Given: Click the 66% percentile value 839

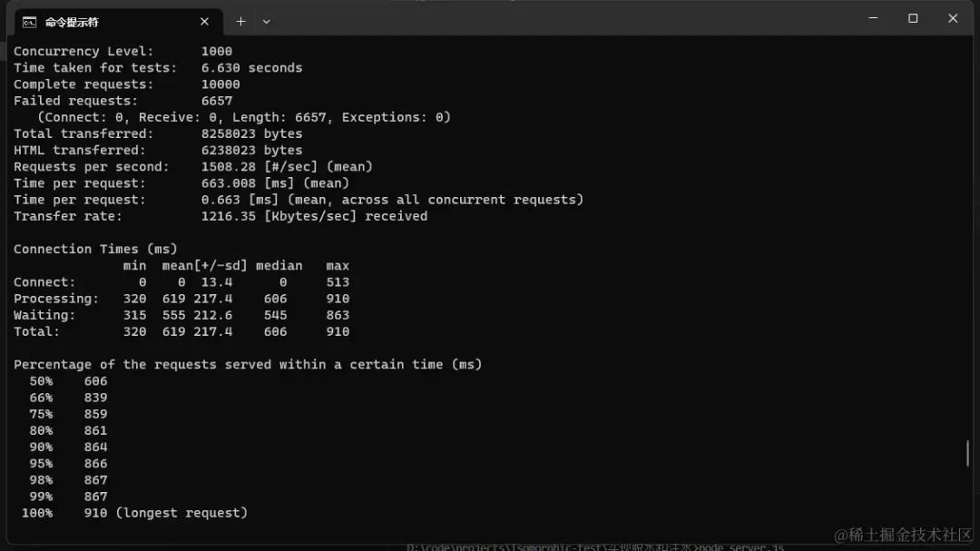Looking at the screenshot, I should [95, 398].
